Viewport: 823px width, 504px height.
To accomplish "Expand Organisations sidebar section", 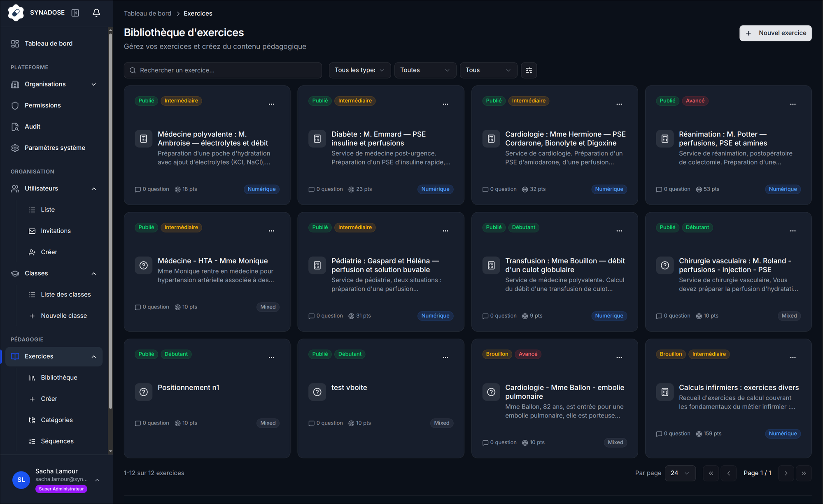I will tap(54, 84).
